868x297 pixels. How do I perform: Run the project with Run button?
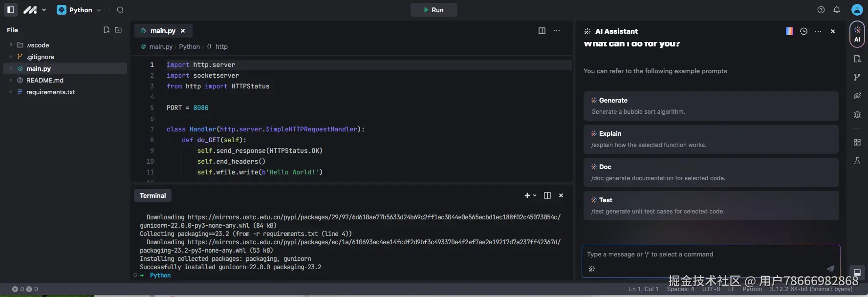pyautogui.click(x=434, y=10)
